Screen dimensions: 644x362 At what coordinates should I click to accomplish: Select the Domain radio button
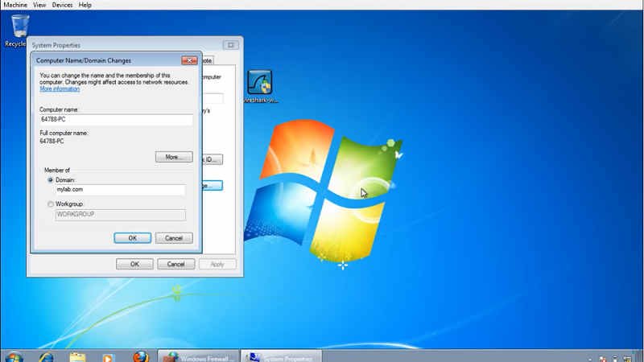click(51, 180)
